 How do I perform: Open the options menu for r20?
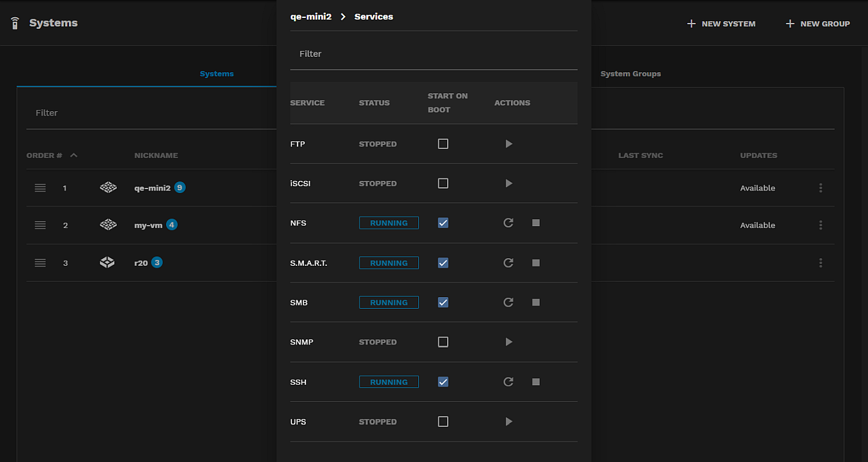pyautogui.click(x=821, y=263)
